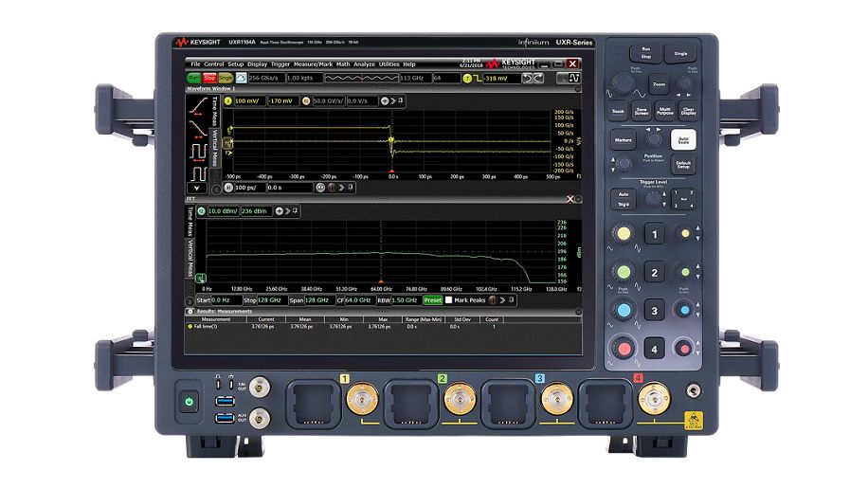
Task: Open the File menu
Action: click(195, 64)
